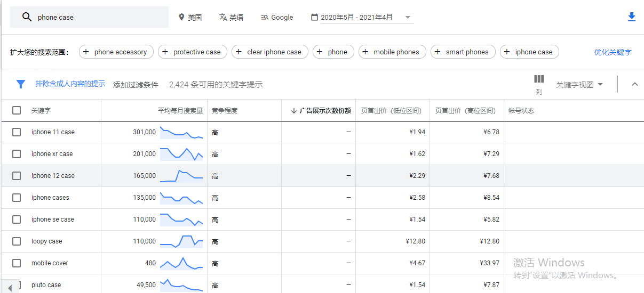Click plus icon on protective case chip
644x293 pixels.
point(165,52)
